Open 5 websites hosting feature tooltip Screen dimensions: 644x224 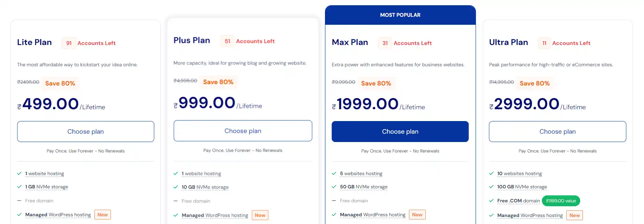(361, 174)
